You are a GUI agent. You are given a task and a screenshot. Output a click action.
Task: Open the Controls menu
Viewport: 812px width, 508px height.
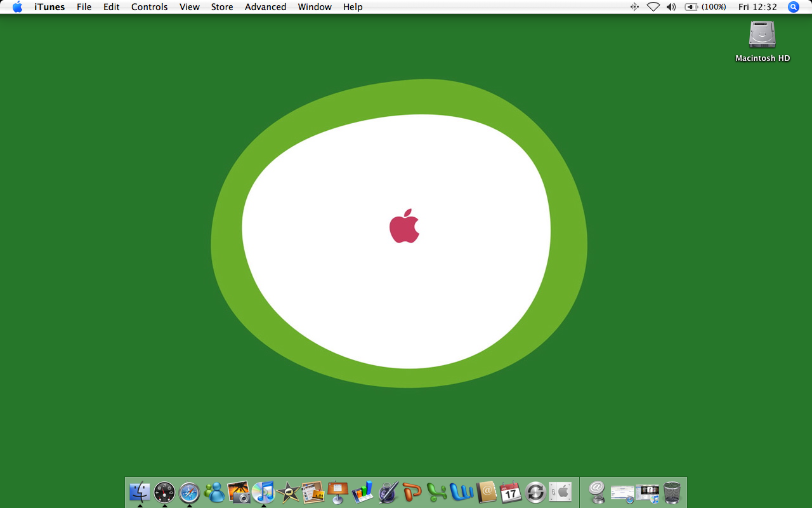click(x=150, y=7)
